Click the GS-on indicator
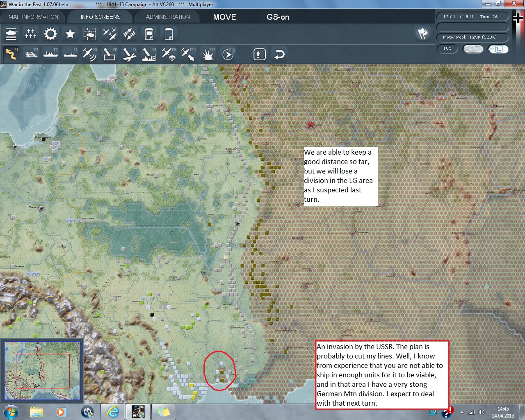The height and width of the screenshot is (420, 525). click(278, 17)
